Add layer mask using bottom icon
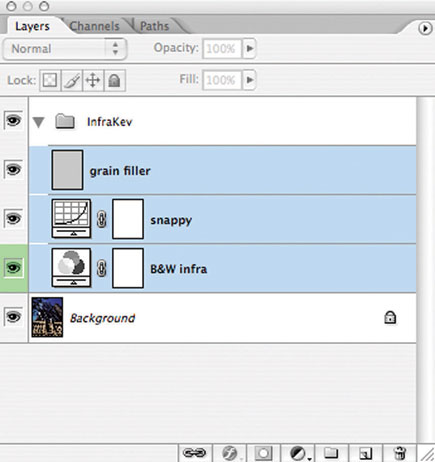The height and width of the screenshot is (462, 435). tap(263, 453)
